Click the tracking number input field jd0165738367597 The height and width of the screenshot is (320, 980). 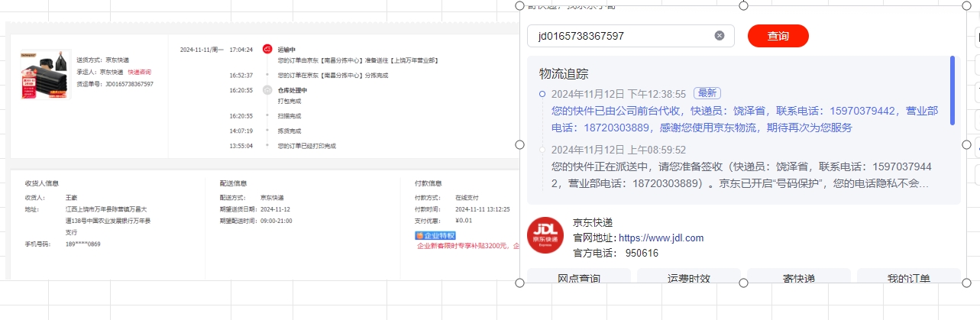pyautogui.click(x=630, y=36)
